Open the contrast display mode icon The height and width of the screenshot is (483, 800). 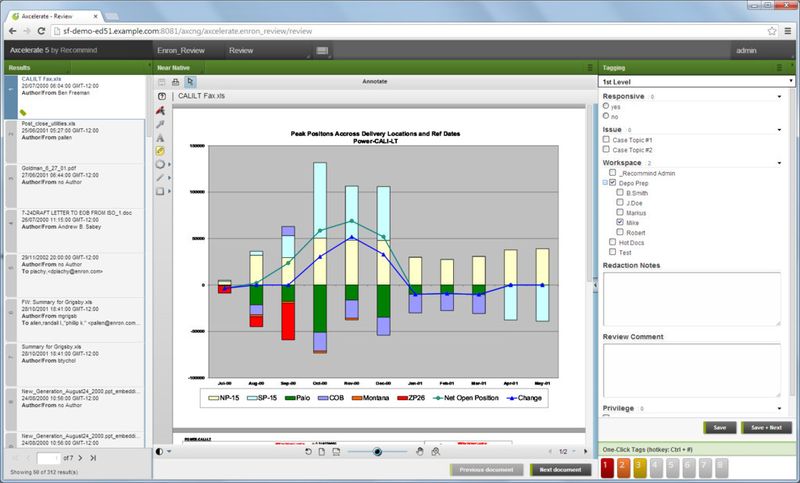(x=160, y=451)
